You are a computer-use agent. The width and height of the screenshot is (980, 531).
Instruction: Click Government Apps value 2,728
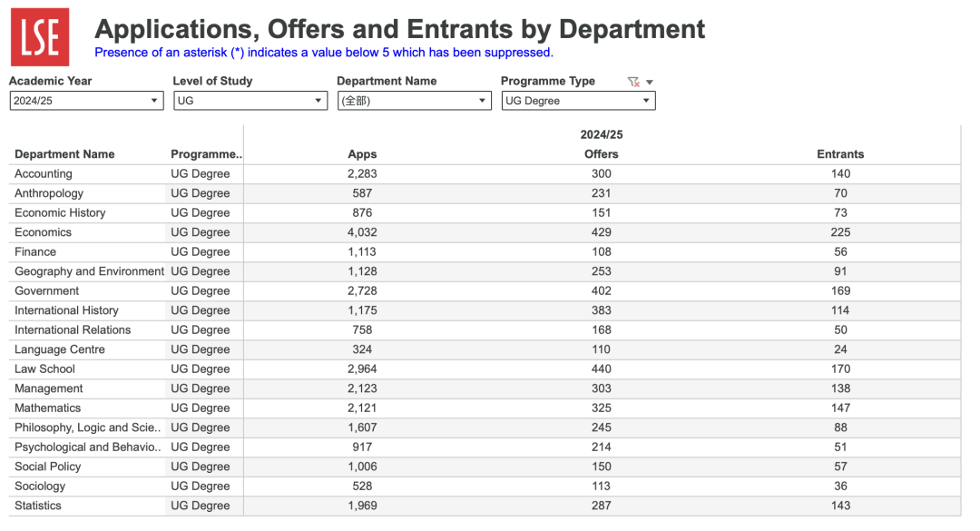tap(362, 290)
